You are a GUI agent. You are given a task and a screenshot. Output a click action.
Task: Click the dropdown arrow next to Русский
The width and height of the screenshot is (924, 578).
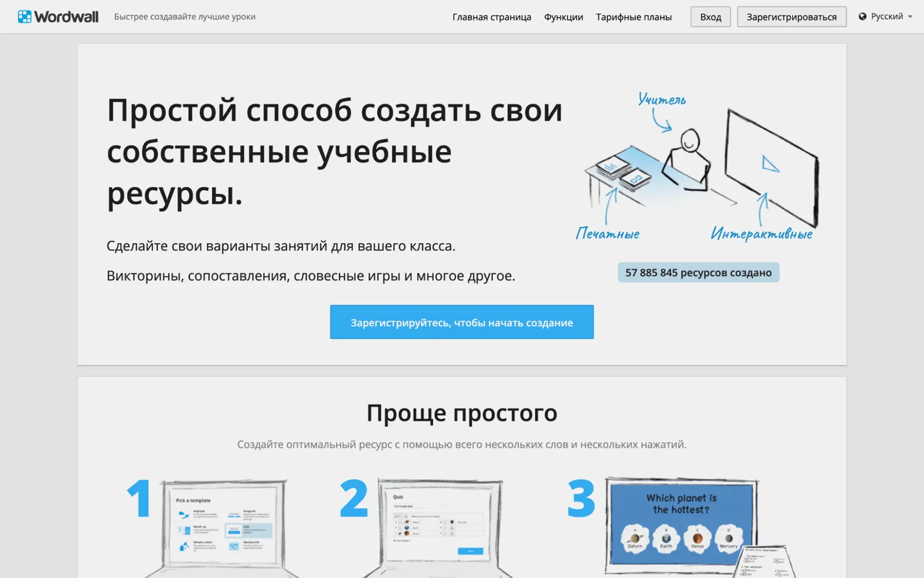coord(910,17)
